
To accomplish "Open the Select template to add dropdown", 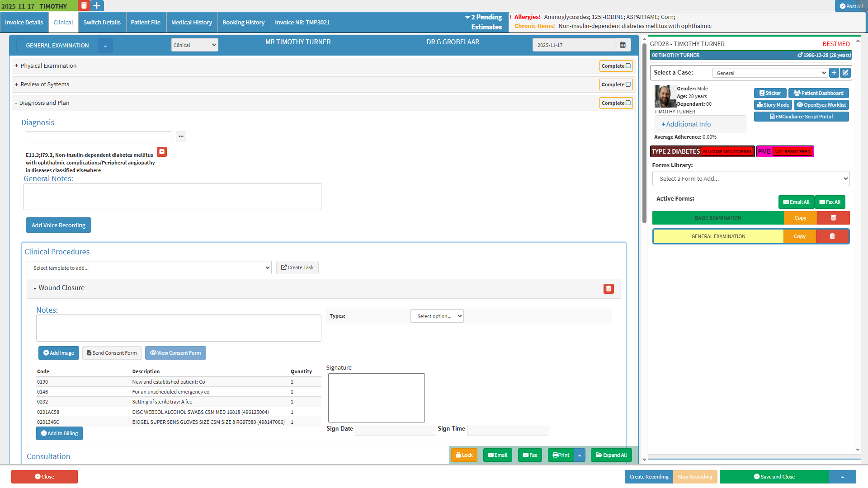I will coord(149,268).
